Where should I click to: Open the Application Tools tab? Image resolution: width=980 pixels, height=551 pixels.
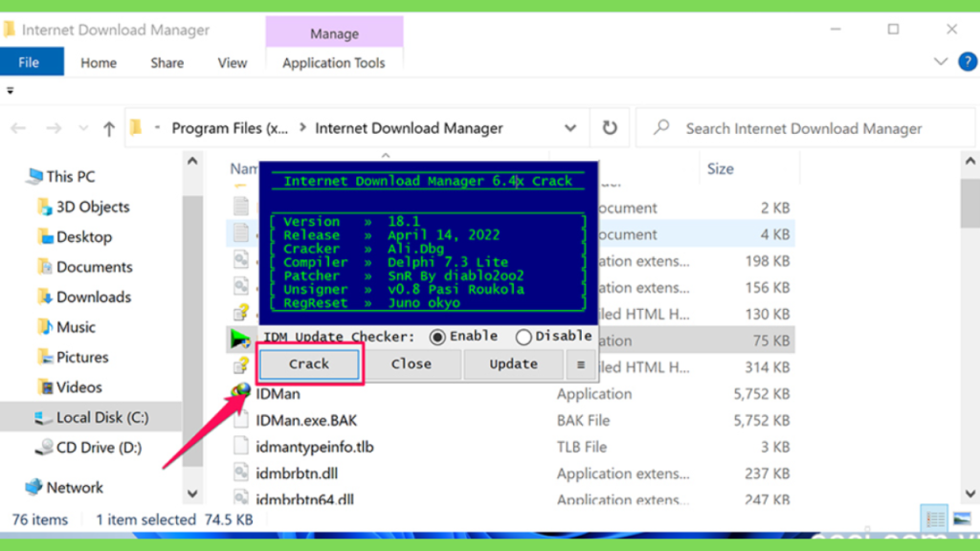334,63
